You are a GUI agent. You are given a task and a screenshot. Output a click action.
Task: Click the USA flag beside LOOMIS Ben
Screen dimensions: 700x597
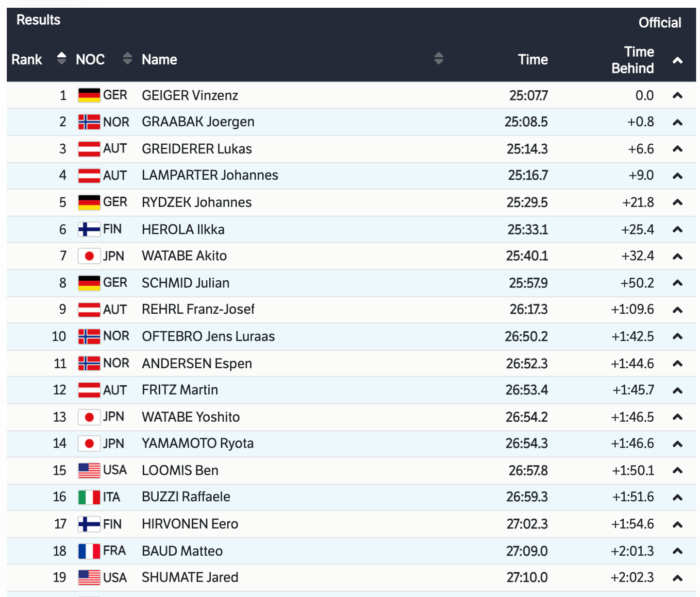[x=89, y=470]
